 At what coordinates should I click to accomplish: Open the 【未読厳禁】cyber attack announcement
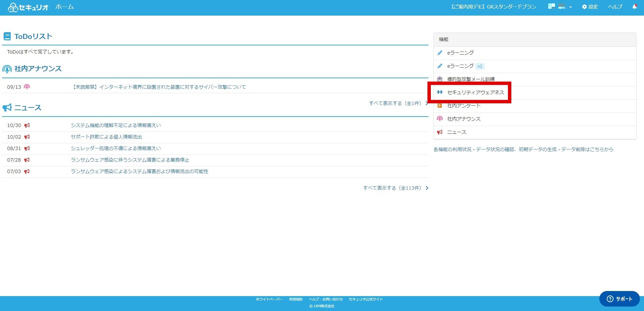click(x=160, y=87)
